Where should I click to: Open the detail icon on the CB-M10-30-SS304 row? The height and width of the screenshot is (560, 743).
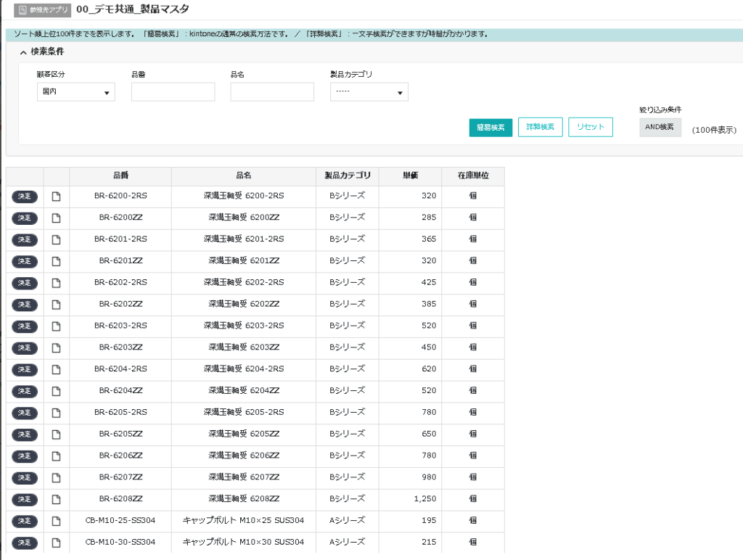point(56,542)
